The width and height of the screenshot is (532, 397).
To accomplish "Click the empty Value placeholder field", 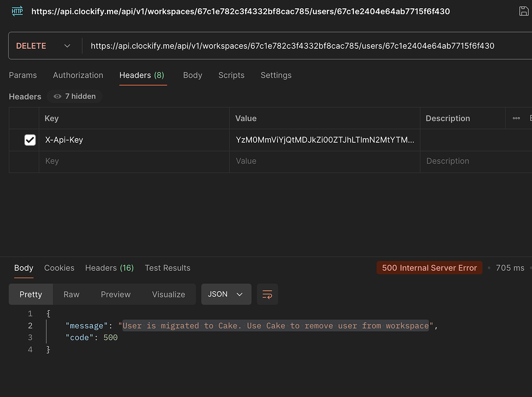I will [x=325, y=161].
